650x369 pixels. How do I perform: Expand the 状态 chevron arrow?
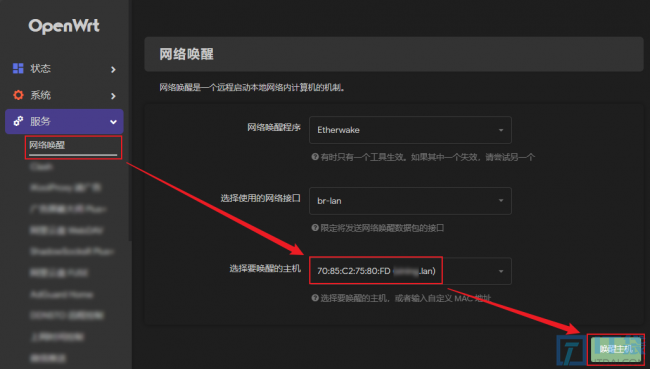point(113,69)
